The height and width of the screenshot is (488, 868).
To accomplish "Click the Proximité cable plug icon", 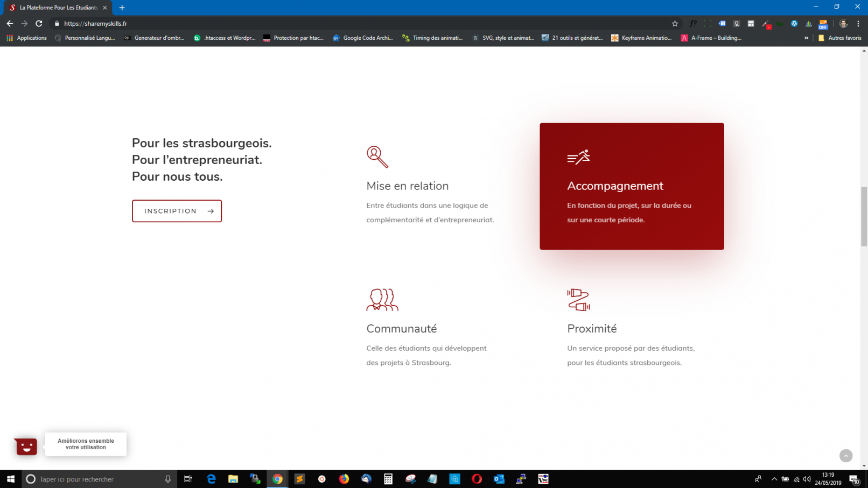I will (578, 300).
